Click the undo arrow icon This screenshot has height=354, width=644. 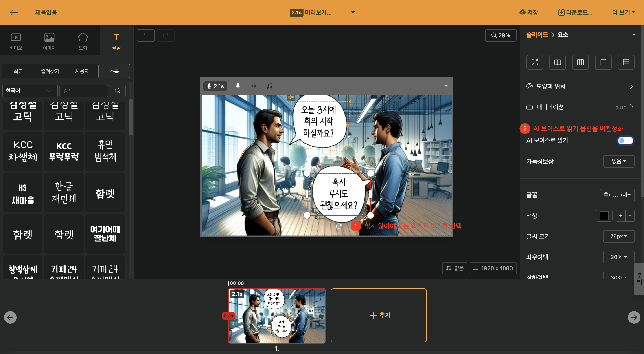point(146,35)
